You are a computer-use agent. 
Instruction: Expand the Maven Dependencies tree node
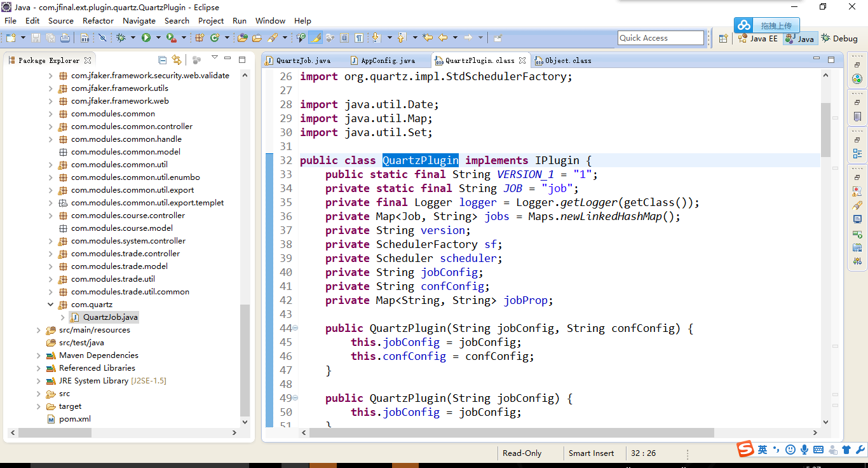pyautogui.click(x=39, y=355)
